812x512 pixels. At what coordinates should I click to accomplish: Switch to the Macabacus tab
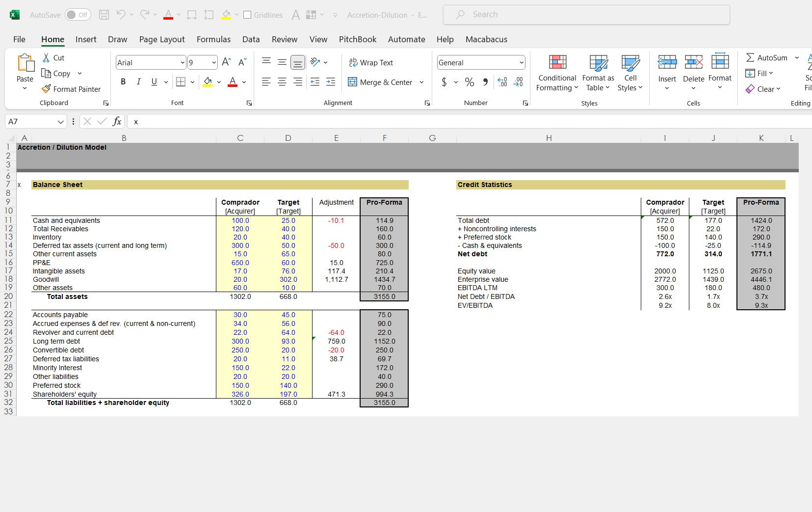pyautogui.click(x=486, y=39)
